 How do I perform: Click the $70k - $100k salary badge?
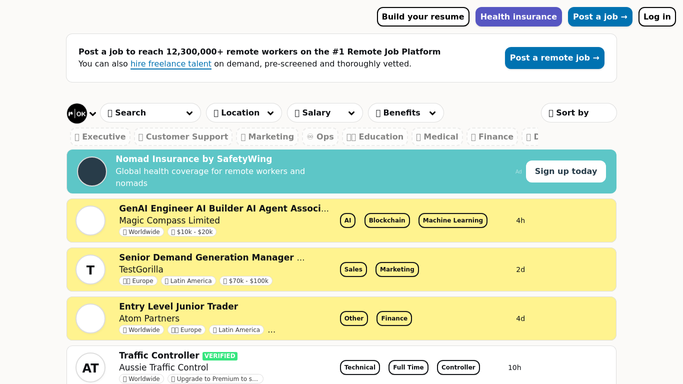pyautogui.click(x=246, y=281)
